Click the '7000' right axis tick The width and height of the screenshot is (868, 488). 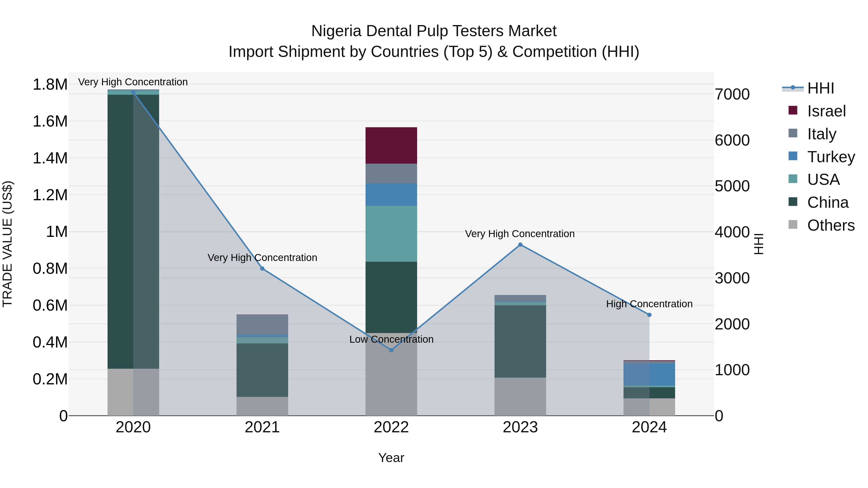pos(732,94)
